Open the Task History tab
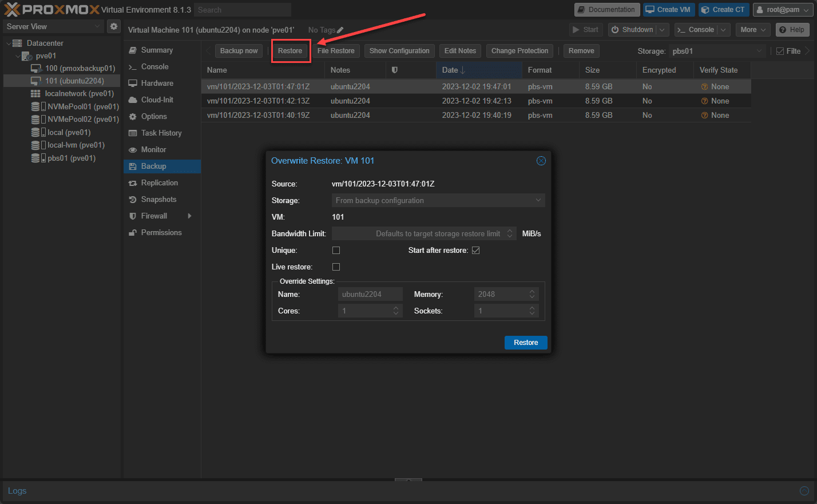817x504 pixels. (x=161, y=133)
